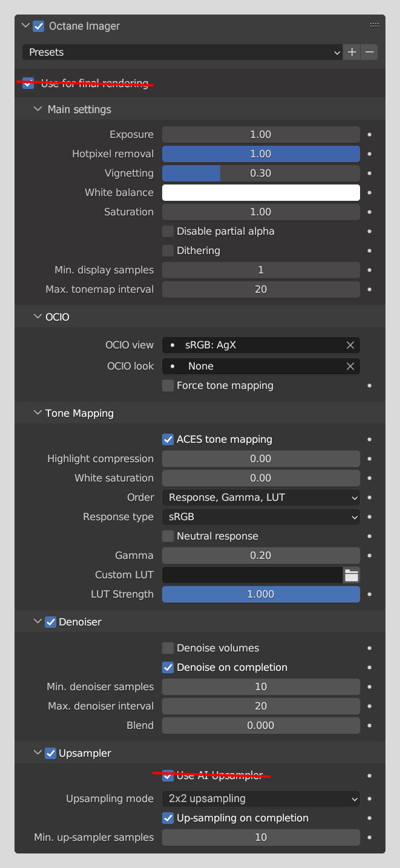Click the add preset plus icon

point(352,52)
